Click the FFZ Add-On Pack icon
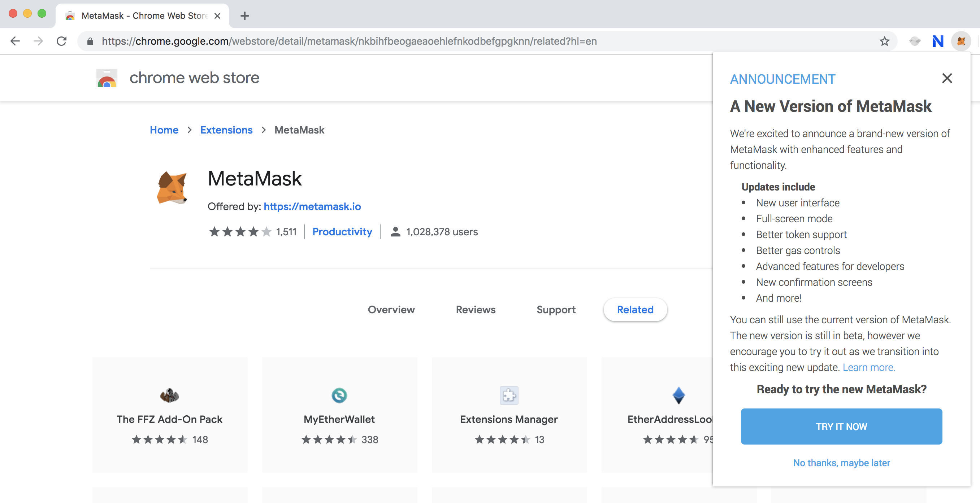The image size is (980, 503). 170,395
